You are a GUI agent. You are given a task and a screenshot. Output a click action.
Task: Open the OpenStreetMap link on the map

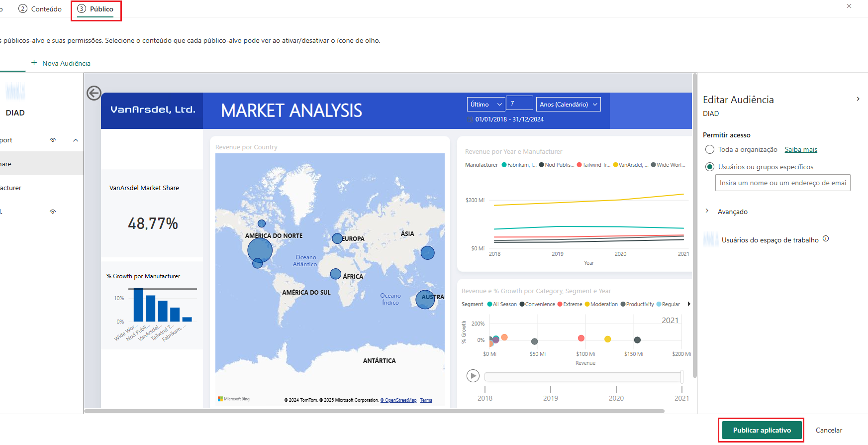(x=398, y=400)
